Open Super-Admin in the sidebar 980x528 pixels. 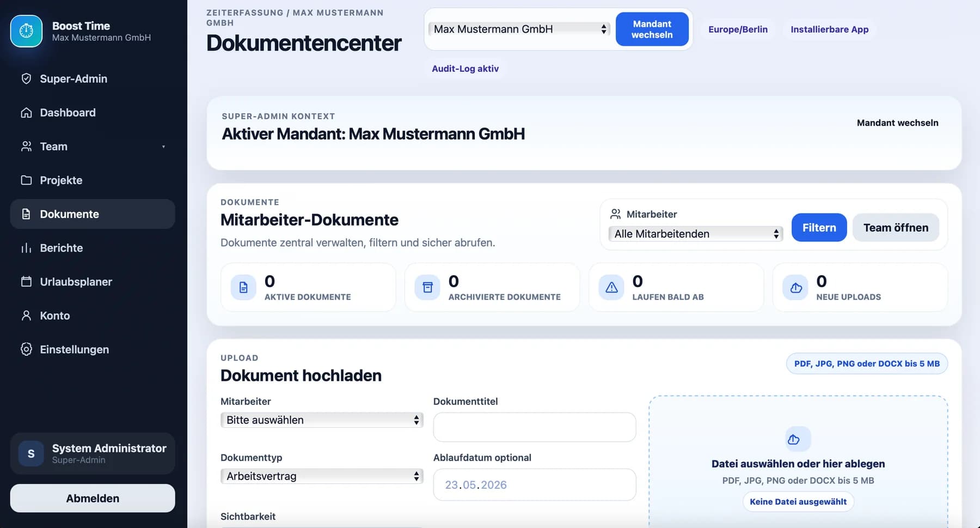[x=93, y=78]
